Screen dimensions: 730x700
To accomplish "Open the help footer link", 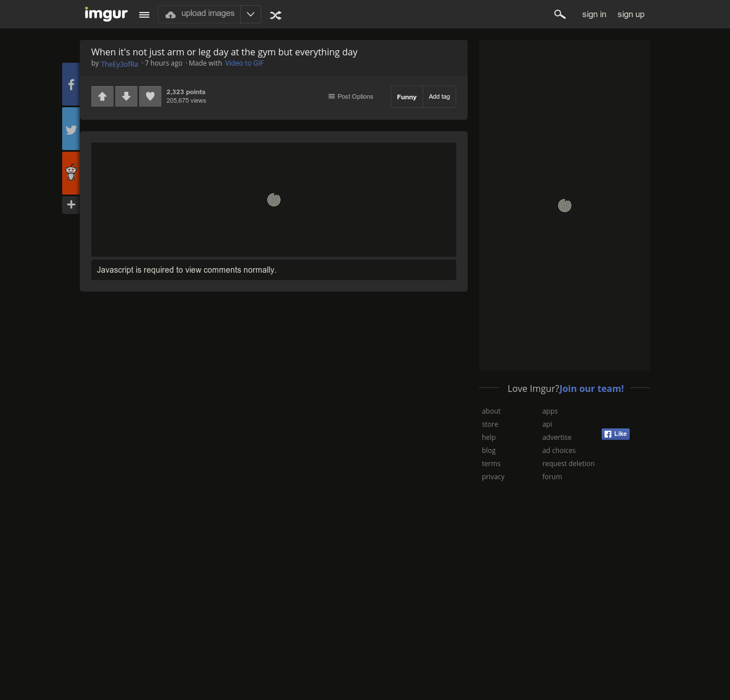I will coord(489,438).
